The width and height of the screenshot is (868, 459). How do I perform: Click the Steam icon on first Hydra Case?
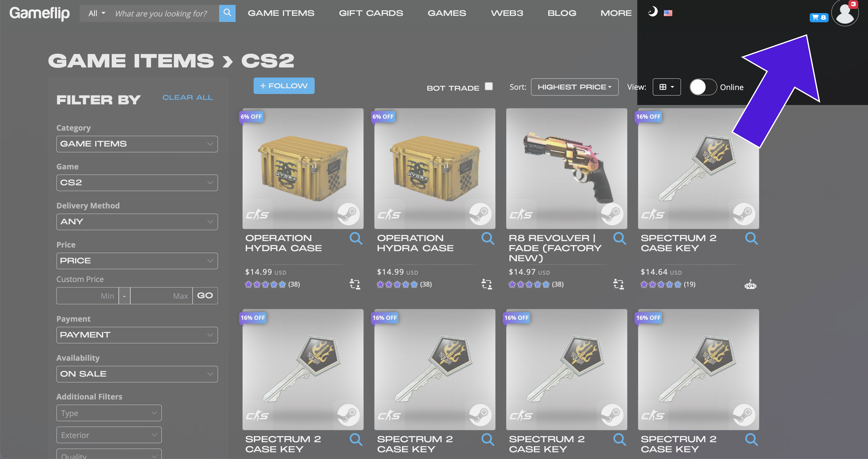click(x=349, y=214)
